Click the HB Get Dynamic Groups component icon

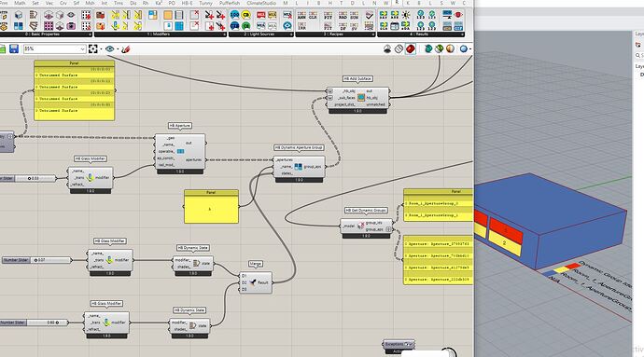pyautogui.click(x=361, y=226)
